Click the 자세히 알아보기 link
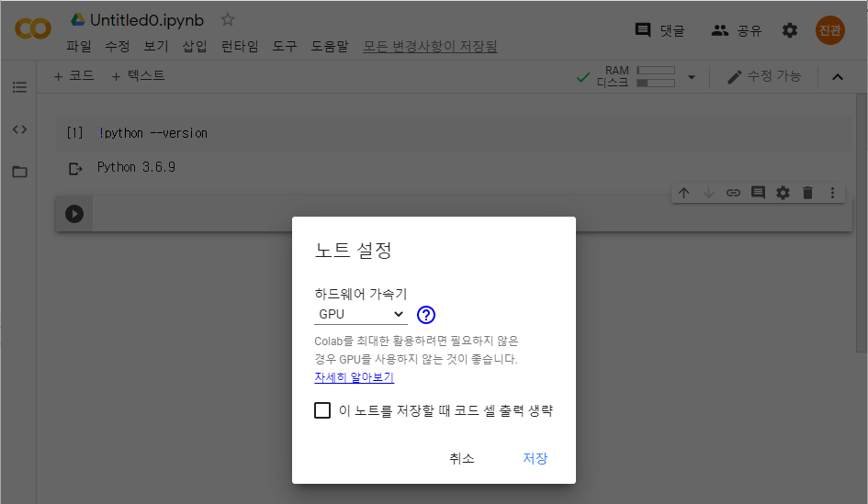Screen dimensions: 868x504 click(x=354, y=377)
